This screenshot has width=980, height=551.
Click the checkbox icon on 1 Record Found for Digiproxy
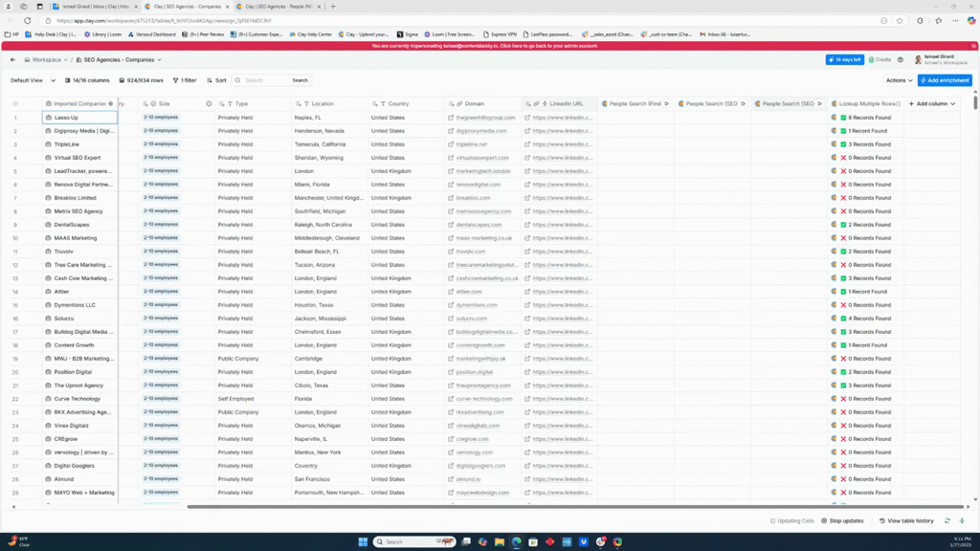(843, 131)
